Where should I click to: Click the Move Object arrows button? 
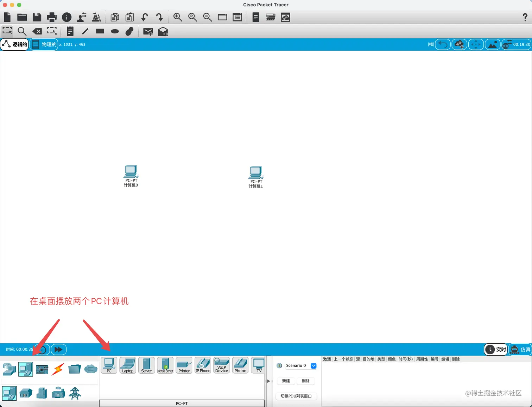click(476, 44)
